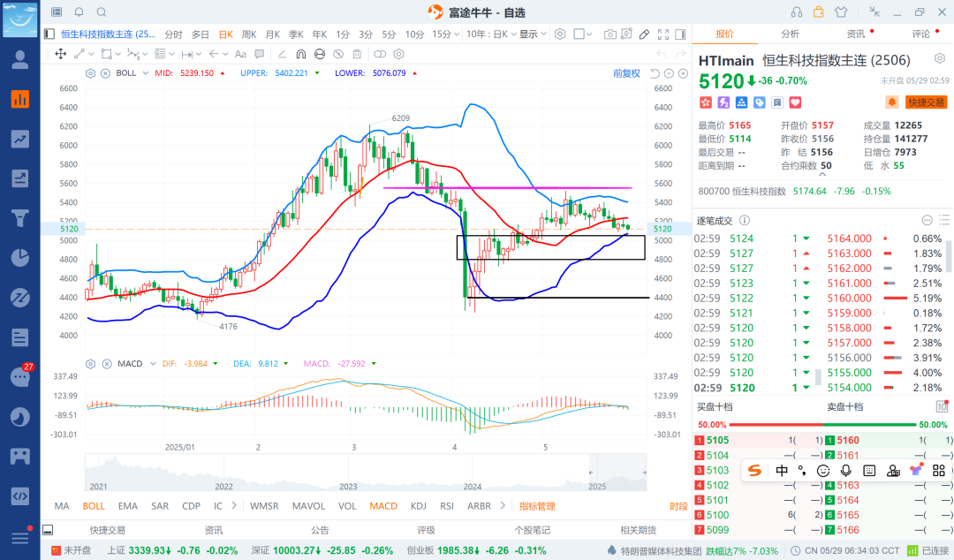Viewport: 954px width, 560px height.
Task: Open quote panel settings gear beside HTImain title
Action: (940, 58)
